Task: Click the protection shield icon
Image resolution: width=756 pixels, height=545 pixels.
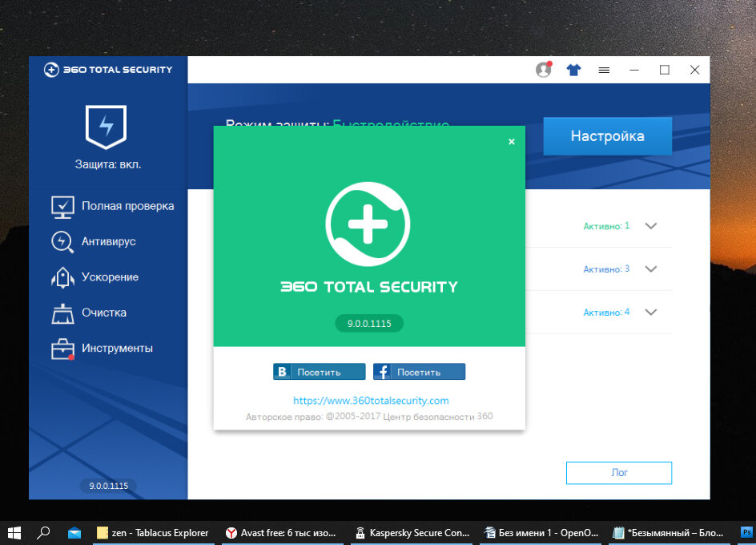Action: [106, 127]
